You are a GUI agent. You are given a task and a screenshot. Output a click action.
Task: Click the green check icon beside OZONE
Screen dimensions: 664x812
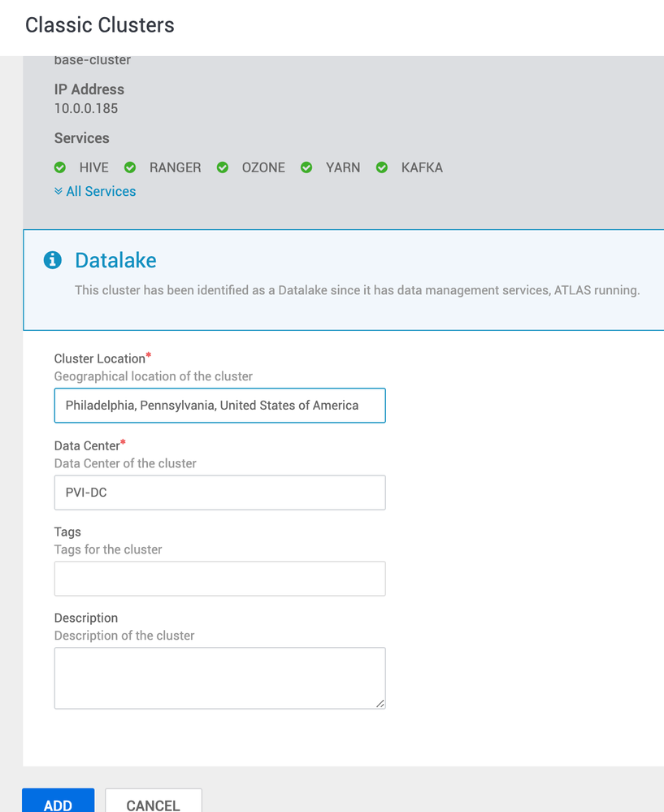[223, 167]
